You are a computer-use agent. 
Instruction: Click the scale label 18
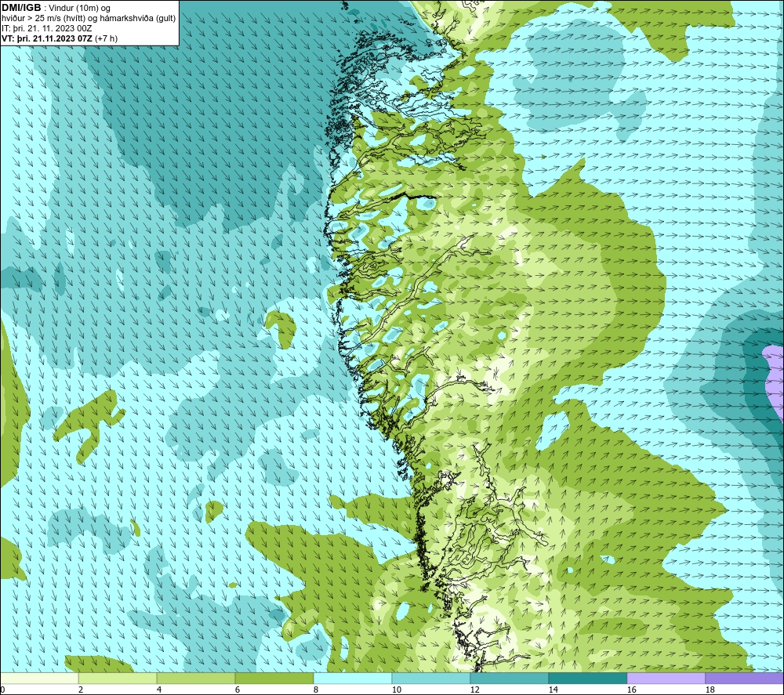tap(710, 690)
